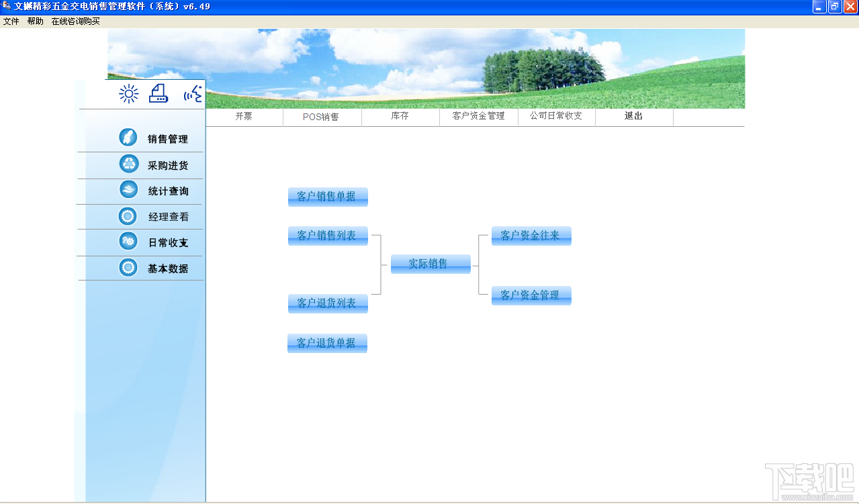Viewport: 859px width, 504px height.
Task: Open the 销售管理 section label
Action: (x=168, y=139)
